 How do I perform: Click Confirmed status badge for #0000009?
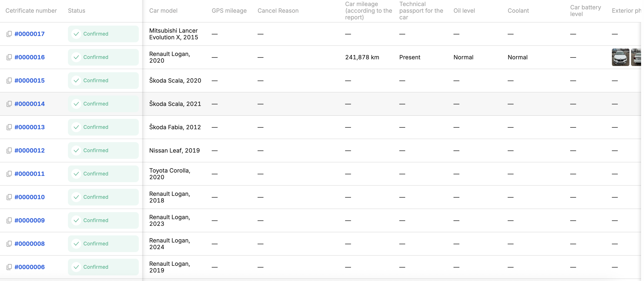tap(103, 220)
